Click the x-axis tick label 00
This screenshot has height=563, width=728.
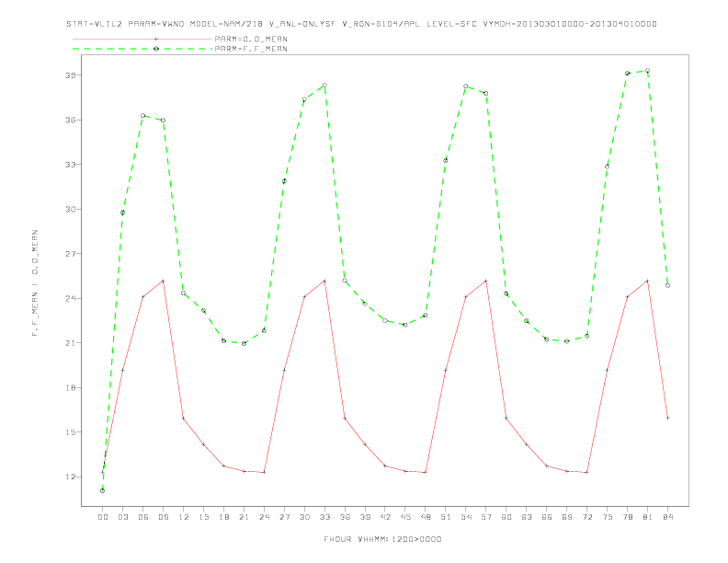(x=103, y=517)
